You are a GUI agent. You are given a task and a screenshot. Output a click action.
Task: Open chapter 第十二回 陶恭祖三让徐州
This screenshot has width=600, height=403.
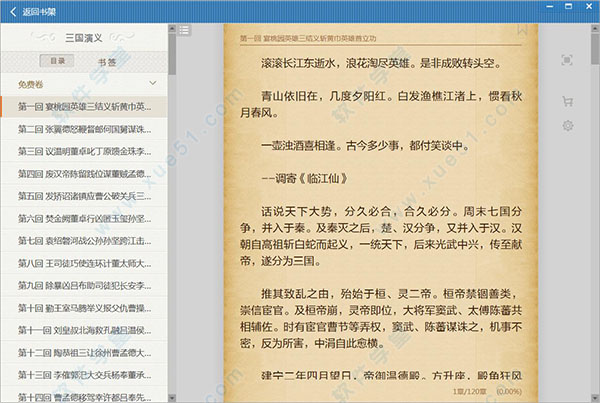84,353
